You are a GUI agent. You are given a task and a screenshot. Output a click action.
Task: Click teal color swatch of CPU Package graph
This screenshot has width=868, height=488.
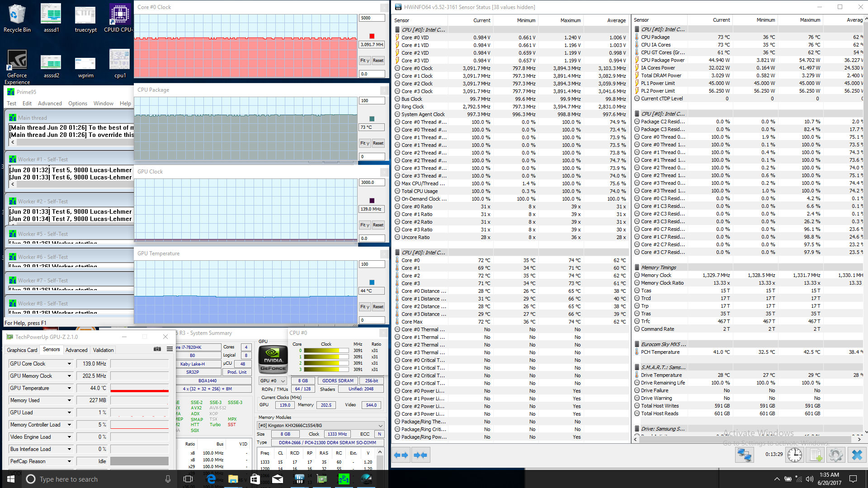click(372, 119)
